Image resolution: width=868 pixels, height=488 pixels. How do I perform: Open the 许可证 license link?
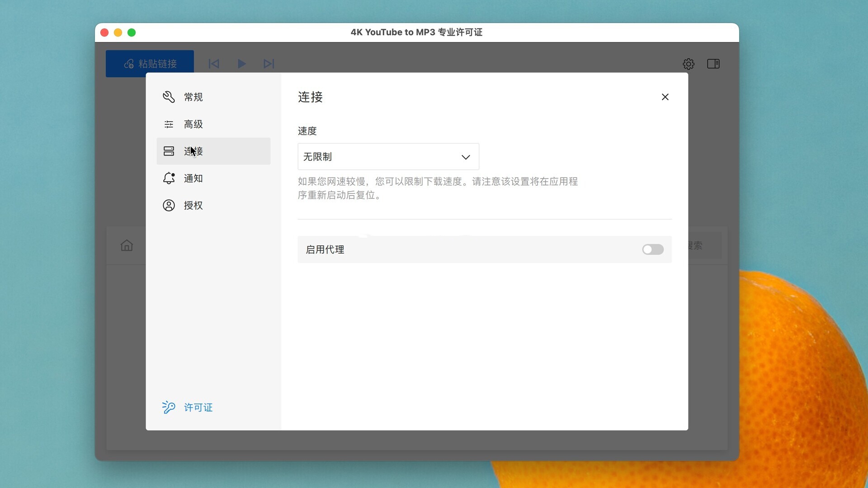point(198,408)
